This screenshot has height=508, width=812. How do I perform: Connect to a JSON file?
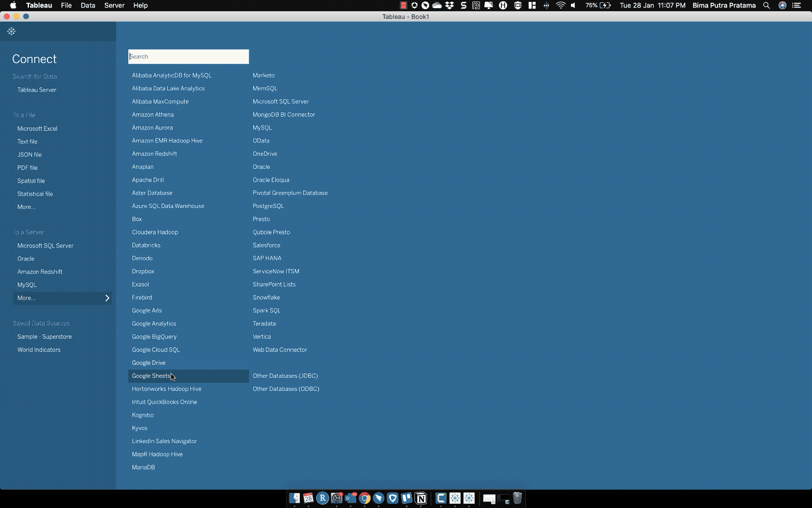click(x=29, y=155)
